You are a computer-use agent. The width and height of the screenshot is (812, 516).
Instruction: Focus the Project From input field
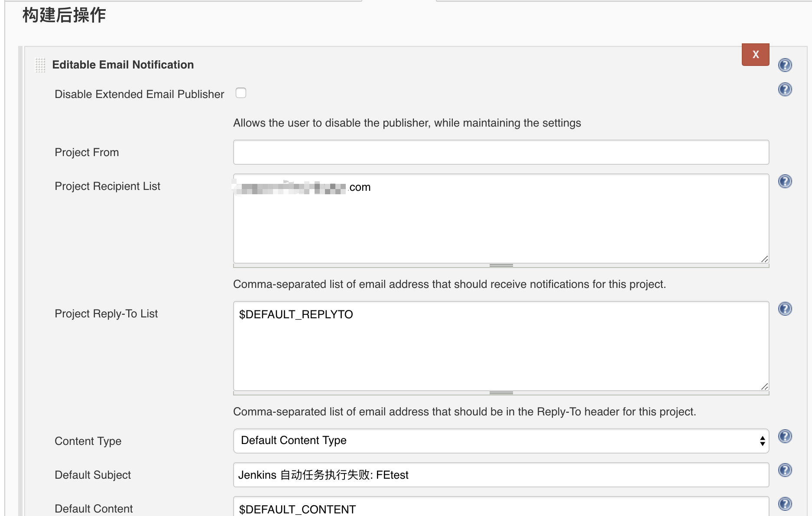pos(501,152)
